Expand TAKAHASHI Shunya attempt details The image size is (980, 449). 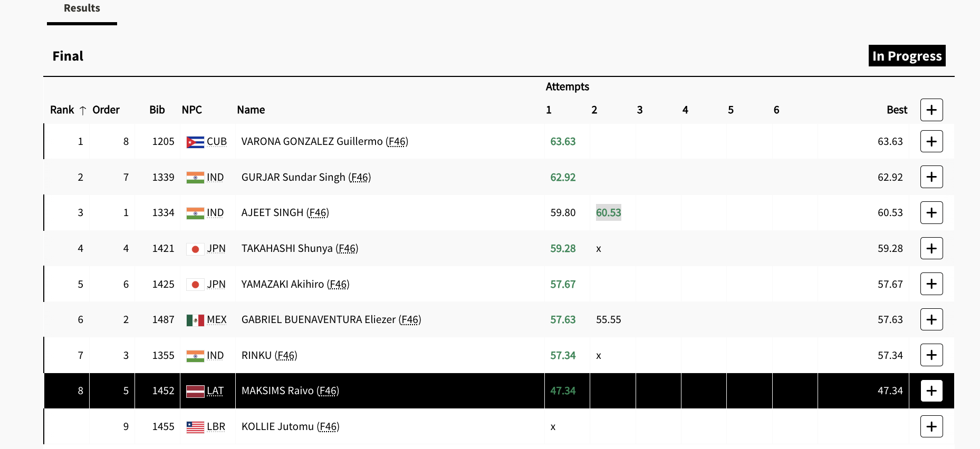[931, 248]
